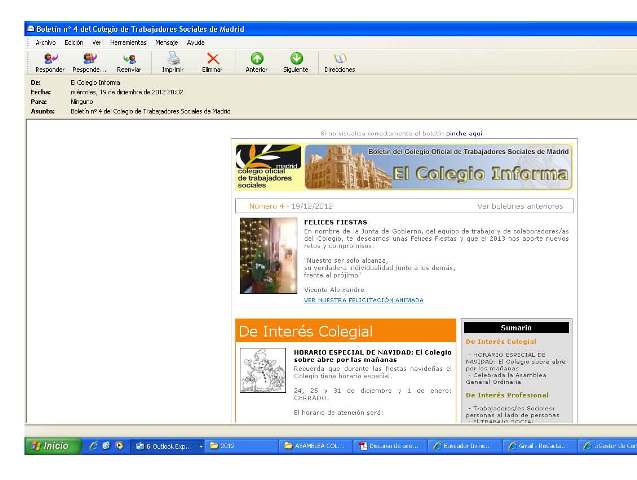This screenshot has height=480, width=637.
Task: Open the Direcciones address book
Action: tap(340, 63)
